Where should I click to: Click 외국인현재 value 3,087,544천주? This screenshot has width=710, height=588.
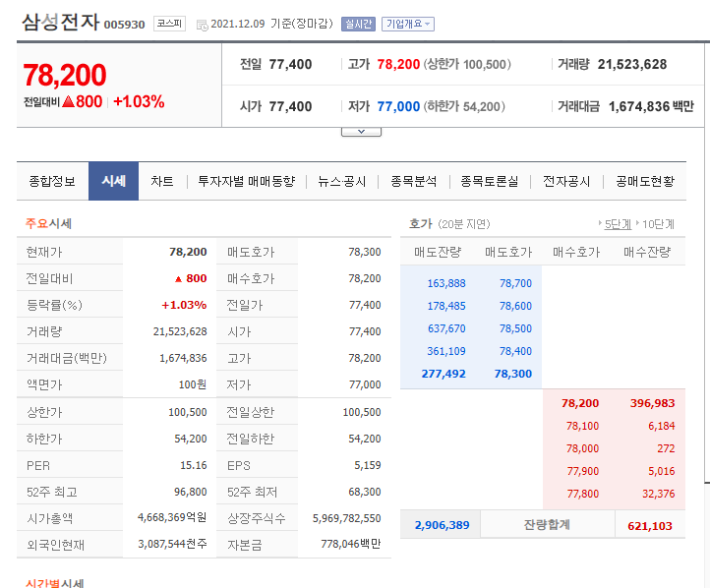[172, 544]
